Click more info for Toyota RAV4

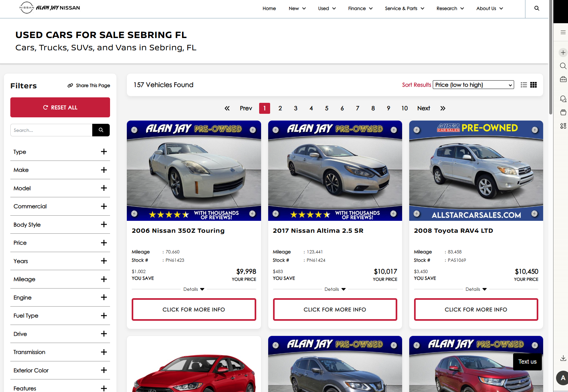(476, 309)
